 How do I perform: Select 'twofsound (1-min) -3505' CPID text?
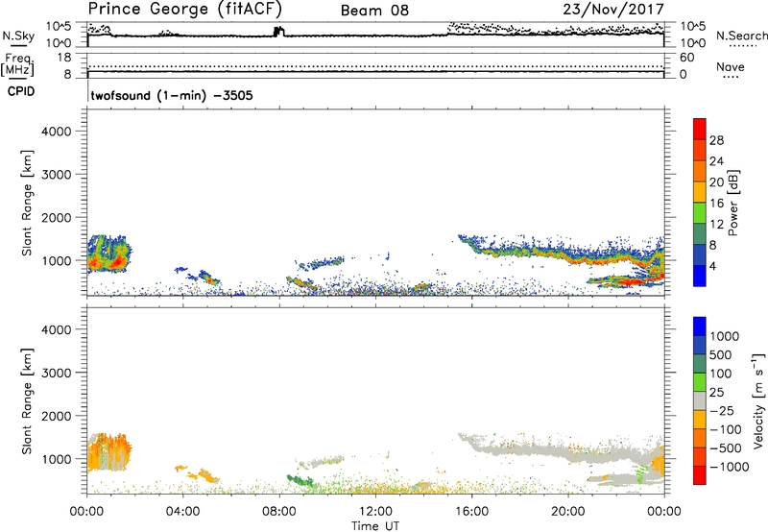tap(172, 95)
